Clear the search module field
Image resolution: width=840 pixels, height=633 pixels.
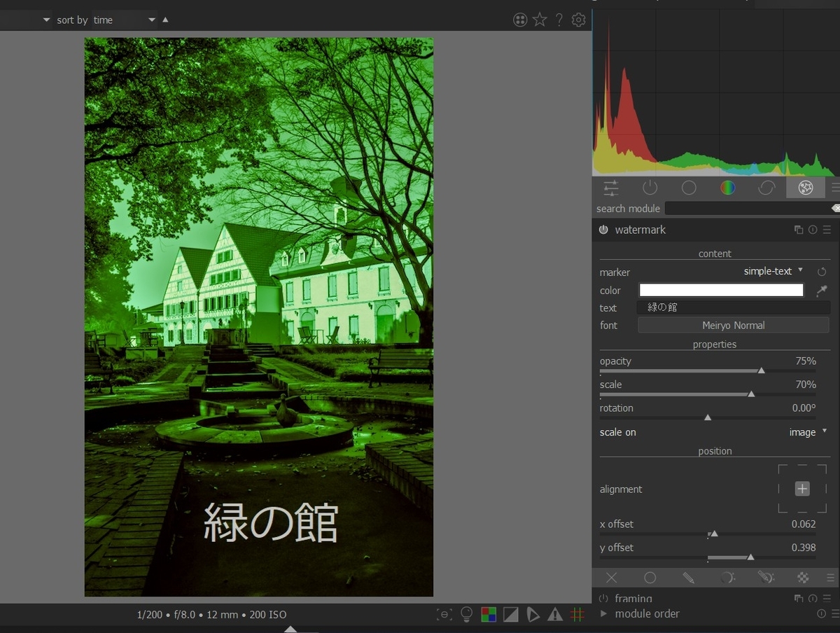[x=836, y=209]
